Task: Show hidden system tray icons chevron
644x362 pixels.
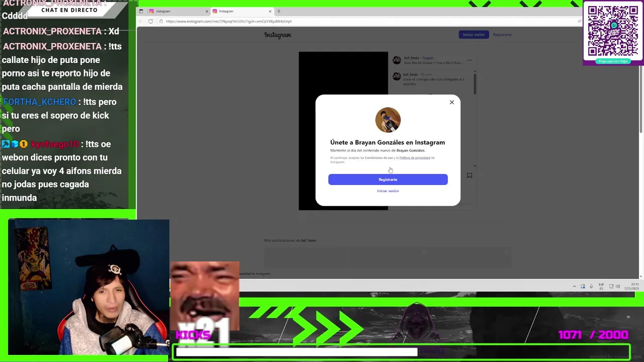Action: click(x=574, y=287)
